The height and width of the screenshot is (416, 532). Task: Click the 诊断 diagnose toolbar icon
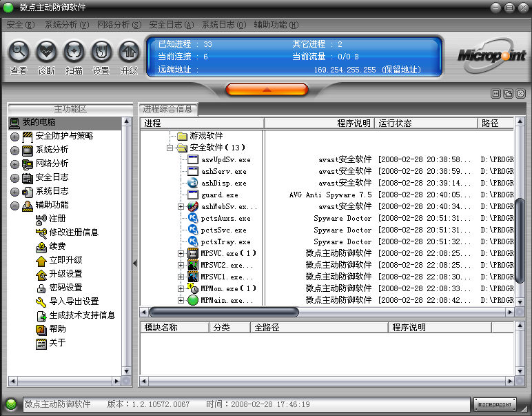46,52
